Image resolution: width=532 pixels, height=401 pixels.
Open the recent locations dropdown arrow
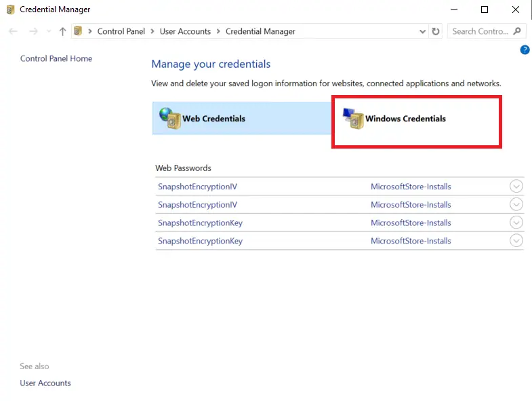(48, 32)
